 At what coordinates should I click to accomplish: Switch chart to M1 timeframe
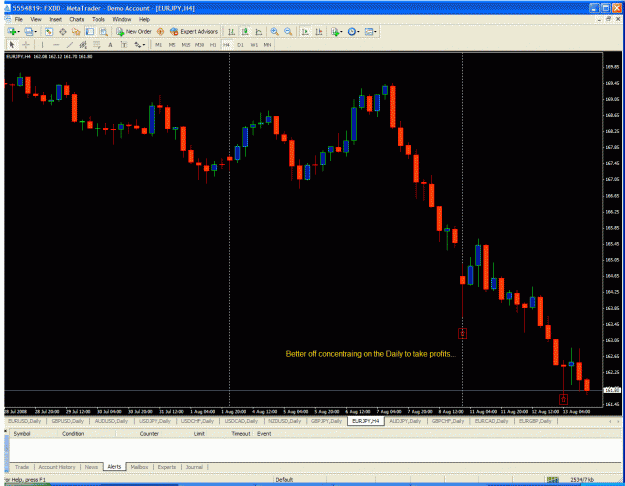[x=159, y=45]
